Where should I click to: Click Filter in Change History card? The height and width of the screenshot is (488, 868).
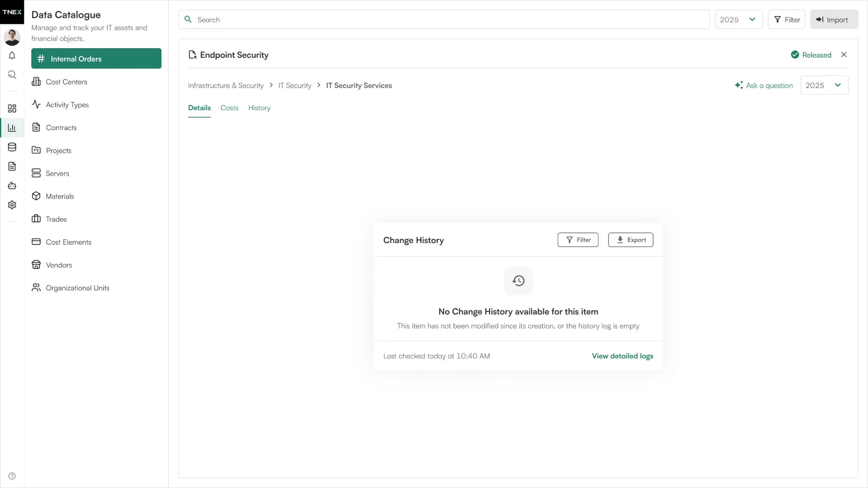pos(578,240)
